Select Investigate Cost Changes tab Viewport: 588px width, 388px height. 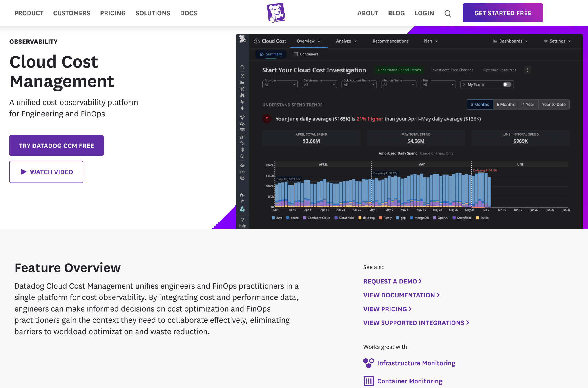[452, 70]
